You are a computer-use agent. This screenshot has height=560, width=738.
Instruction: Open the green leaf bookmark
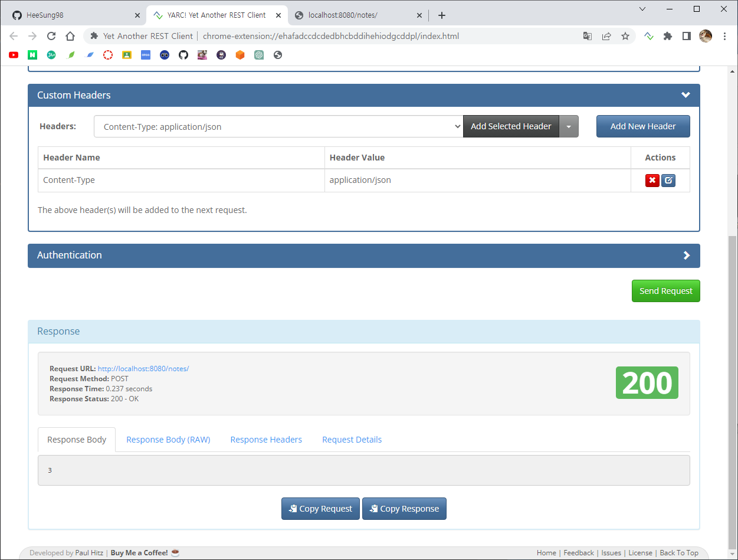(70, 55)
